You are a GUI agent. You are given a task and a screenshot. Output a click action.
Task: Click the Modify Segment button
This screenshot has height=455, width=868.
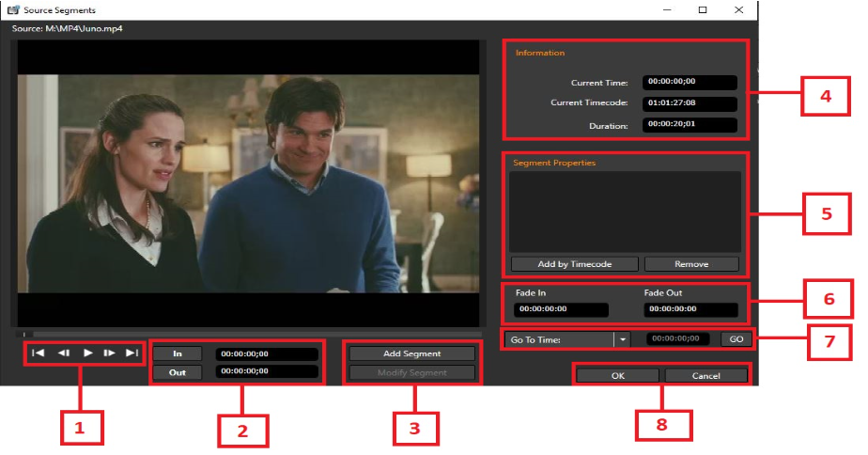(x=411, y=372)
